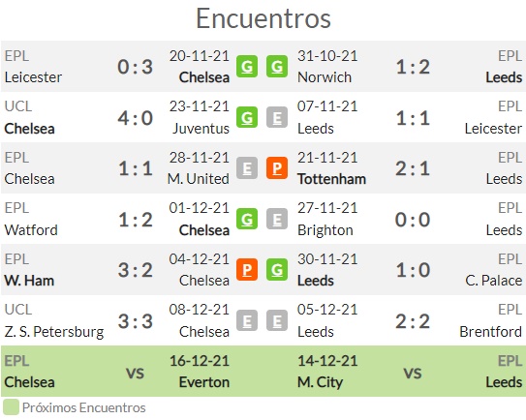This screenshot has width=526, height=420.
Task: Click gray E badge for Leeds vs Leicester
Action: pyautogui.click(x=277, y=117)
